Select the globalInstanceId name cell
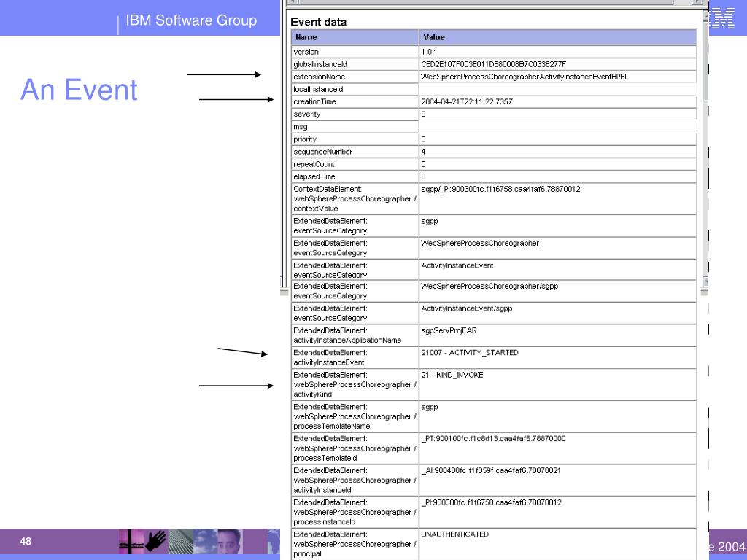The image size is (747, 560). pyautogui.click(x=355, y=64)
